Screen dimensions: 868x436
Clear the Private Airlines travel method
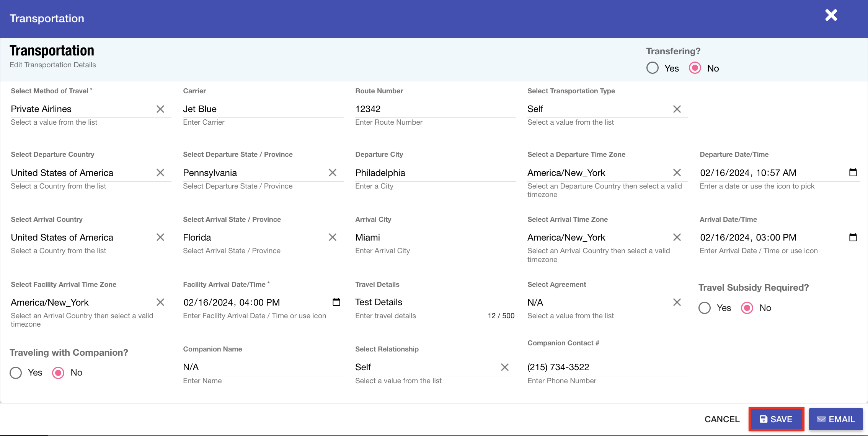click(160, 109)
